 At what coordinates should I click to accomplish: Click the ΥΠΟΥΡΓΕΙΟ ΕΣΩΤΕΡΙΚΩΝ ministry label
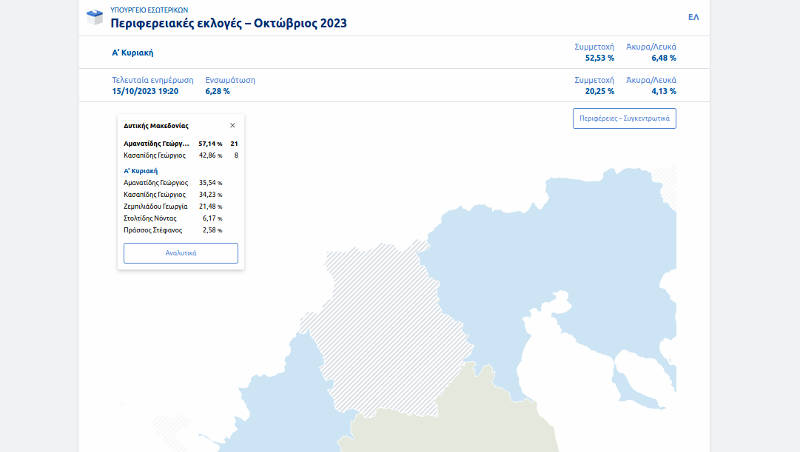[149, 8]
